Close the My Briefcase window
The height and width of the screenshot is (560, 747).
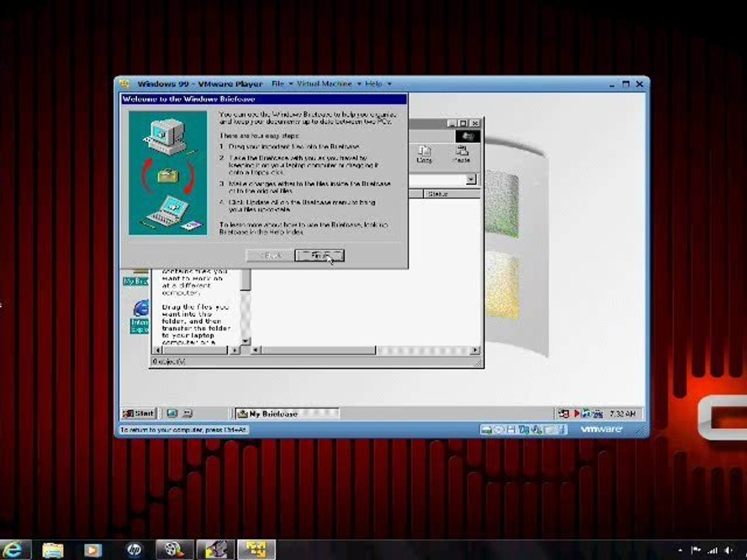click(475, 124)
